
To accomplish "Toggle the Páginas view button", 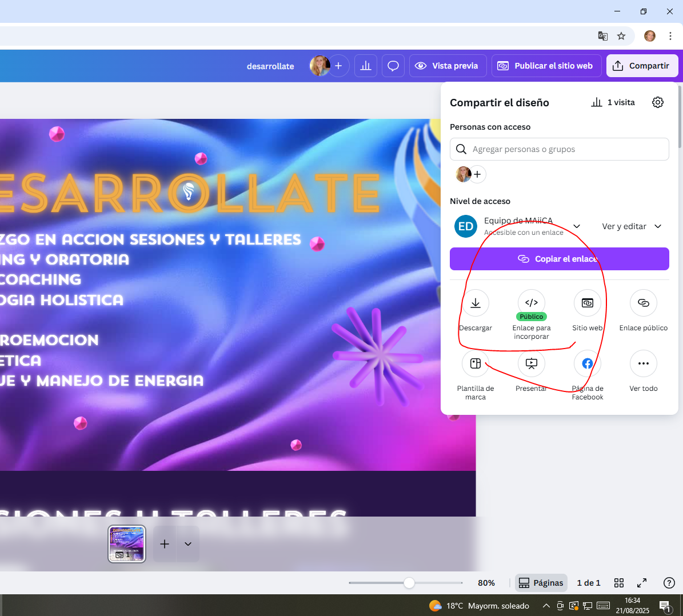I will 541,583.
